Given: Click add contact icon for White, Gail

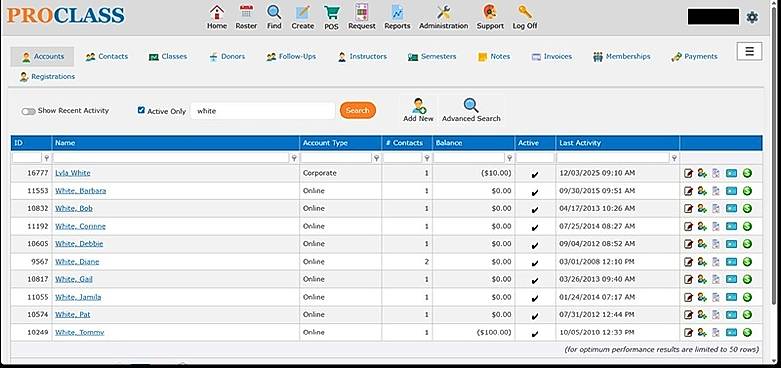Looking at the screenshot, I should tap(702, 279).
